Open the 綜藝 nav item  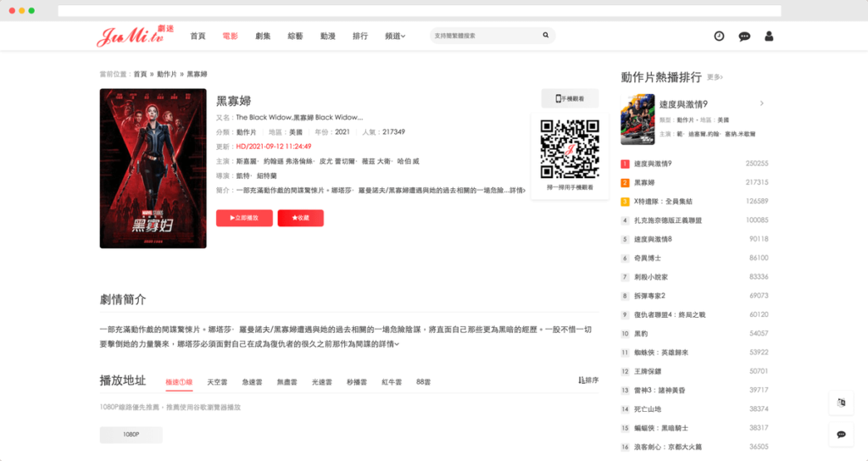[295, 36]
